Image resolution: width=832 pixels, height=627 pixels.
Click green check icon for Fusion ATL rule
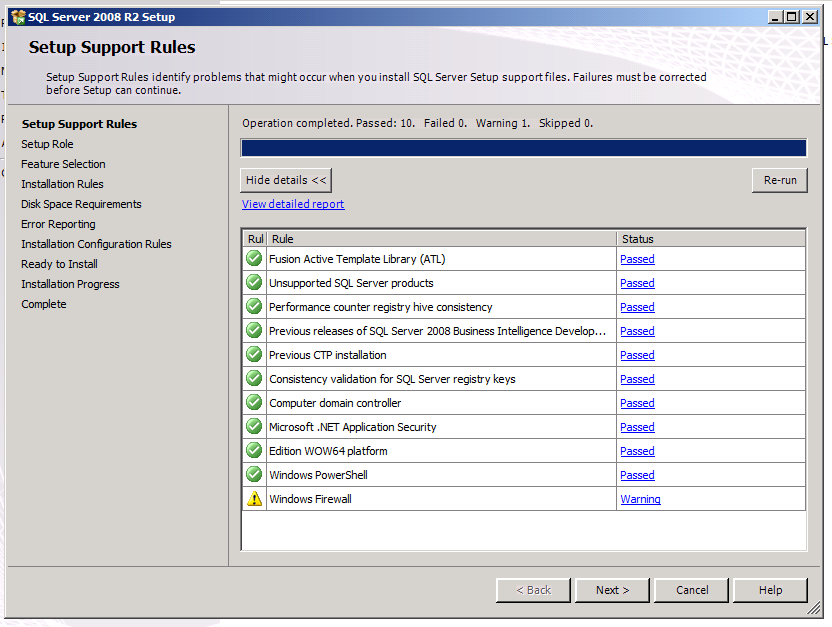click(x=254, y=258)
